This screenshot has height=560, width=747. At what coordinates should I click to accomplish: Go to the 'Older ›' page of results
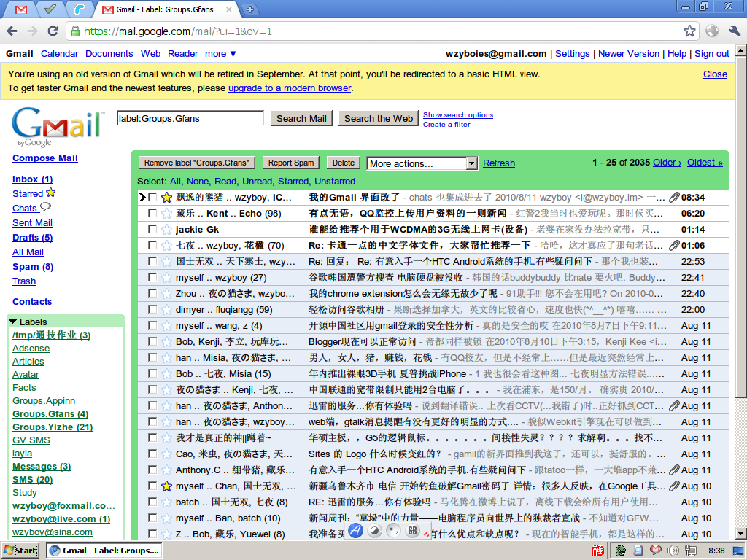(x=667, y=163)
